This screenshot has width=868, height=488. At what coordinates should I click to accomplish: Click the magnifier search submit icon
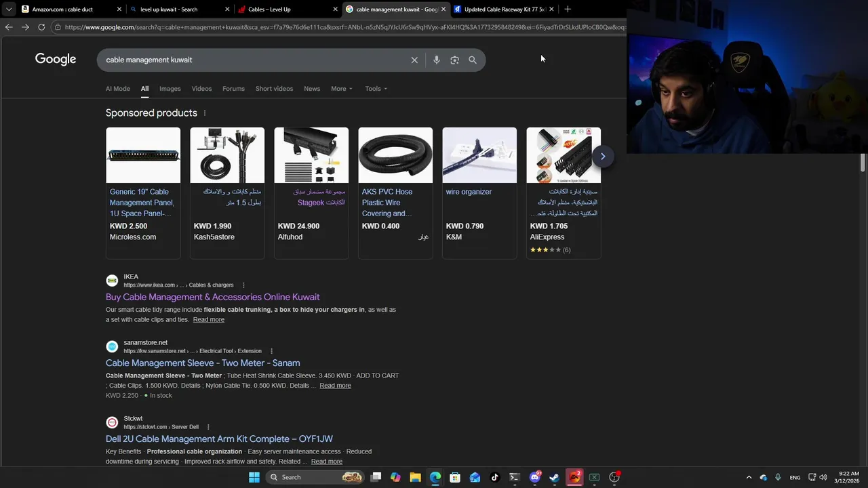pyautogui.click(x=473, y=60)
